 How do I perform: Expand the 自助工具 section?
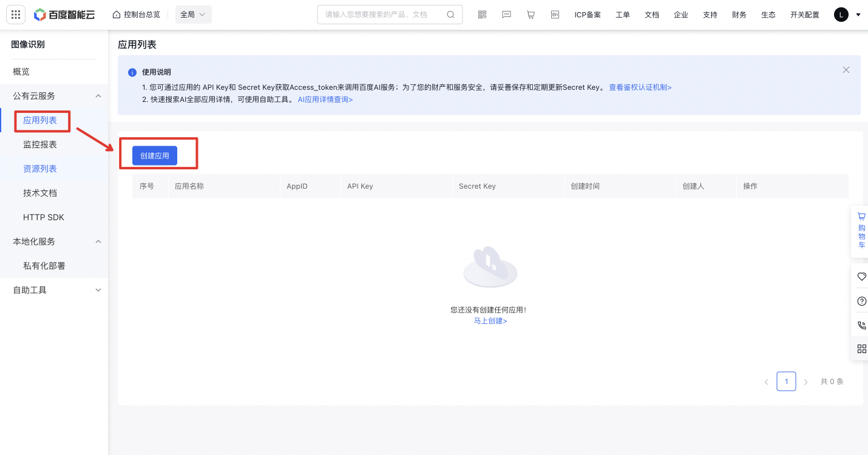coord(98,290)
